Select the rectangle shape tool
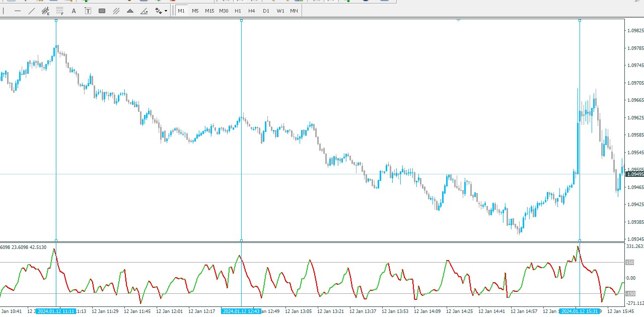The image size is (644, 317). [102, 11]
